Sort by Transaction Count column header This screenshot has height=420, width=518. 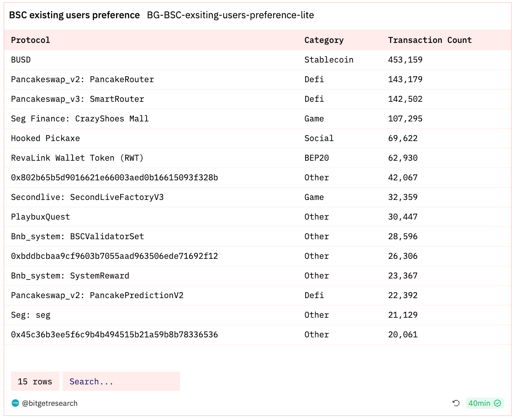pyautogui.click(x=429, y=40)
